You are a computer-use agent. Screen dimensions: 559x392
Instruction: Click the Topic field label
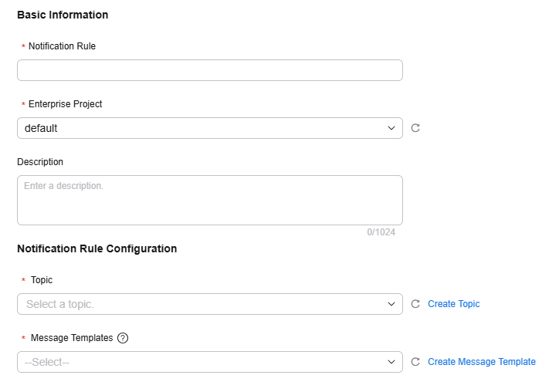(x=42, y=280)
